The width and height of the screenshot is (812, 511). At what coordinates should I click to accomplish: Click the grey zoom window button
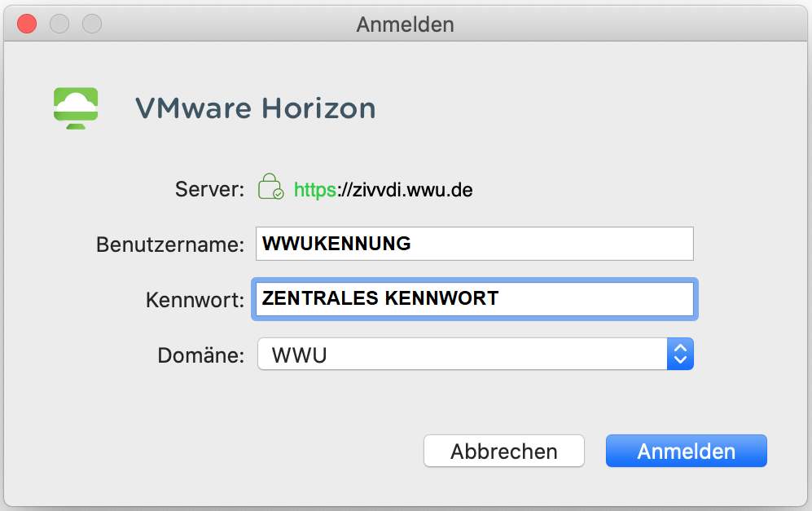(x=92, y=24)
